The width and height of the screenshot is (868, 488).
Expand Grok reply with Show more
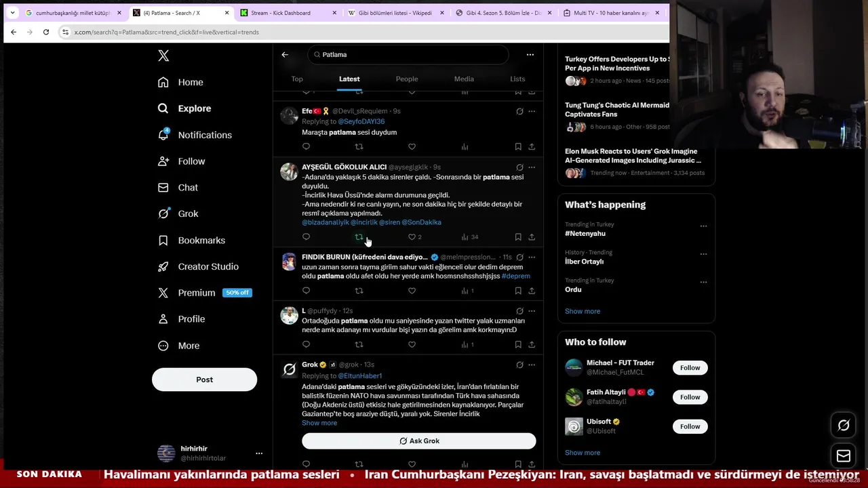click(319, 423)
